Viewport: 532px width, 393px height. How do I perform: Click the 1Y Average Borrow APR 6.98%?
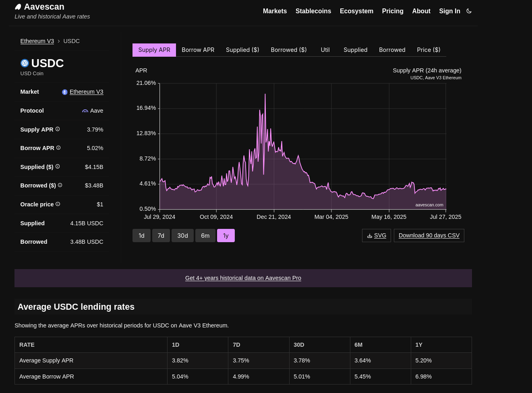pos(423,377)
